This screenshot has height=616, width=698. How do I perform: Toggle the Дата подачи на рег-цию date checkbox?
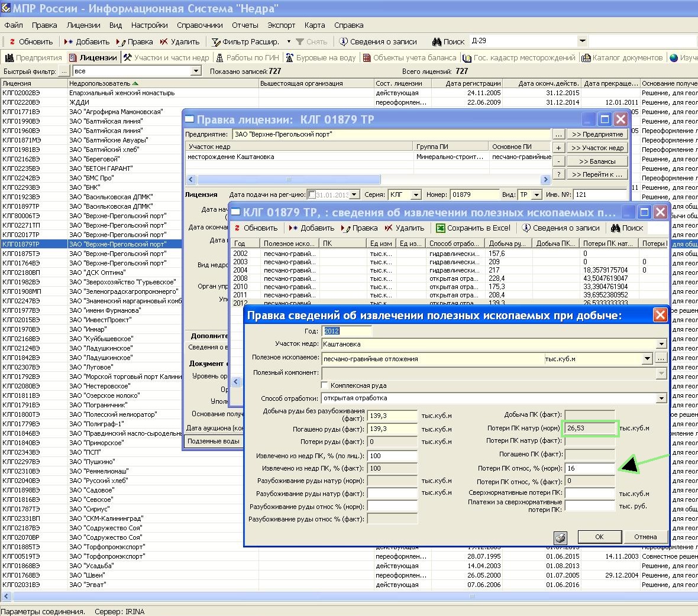[x=312, y=194]
